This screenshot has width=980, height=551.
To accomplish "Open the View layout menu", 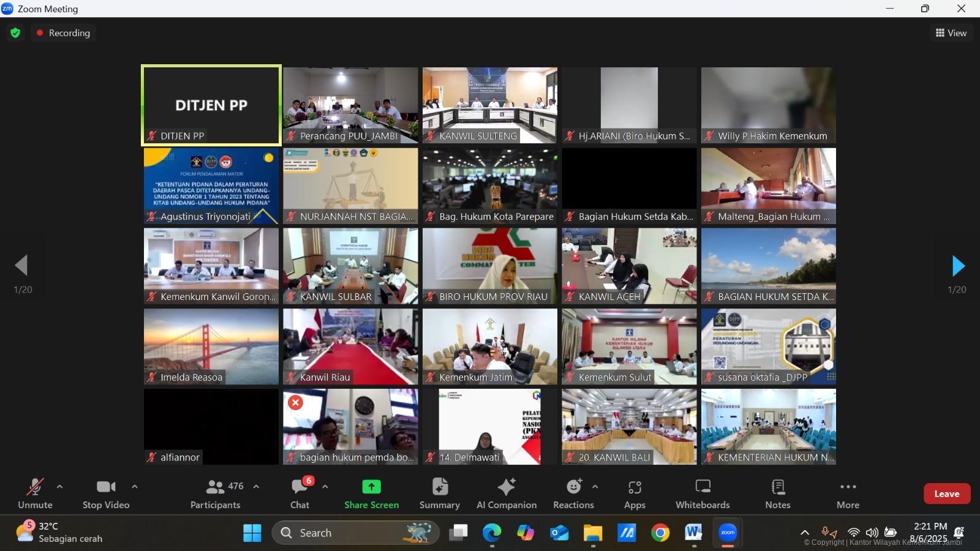I will coord(951,32).
